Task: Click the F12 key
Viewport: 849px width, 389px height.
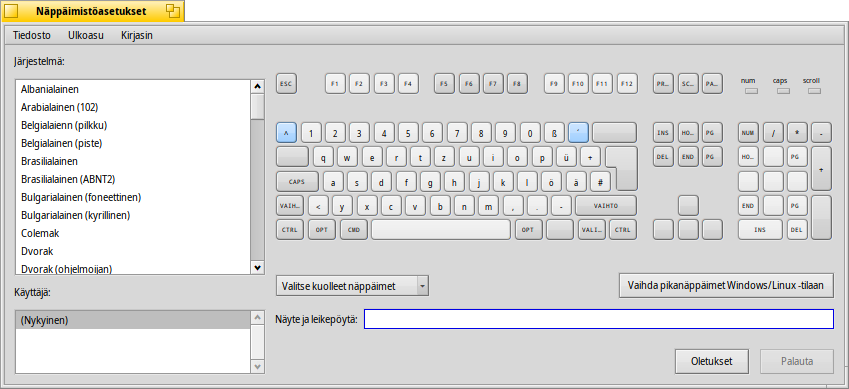Action: coord(627,84)
